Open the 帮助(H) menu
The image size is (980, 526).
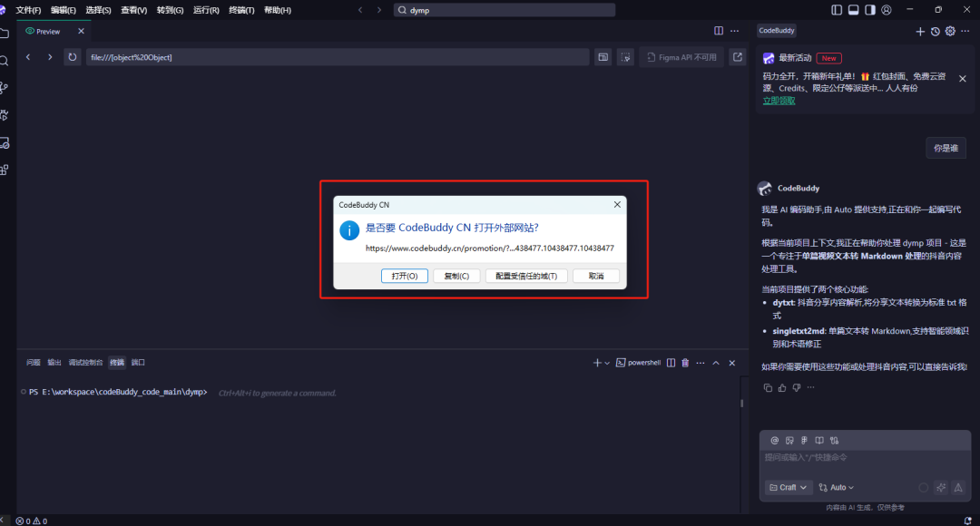click(x=278, y=10)
